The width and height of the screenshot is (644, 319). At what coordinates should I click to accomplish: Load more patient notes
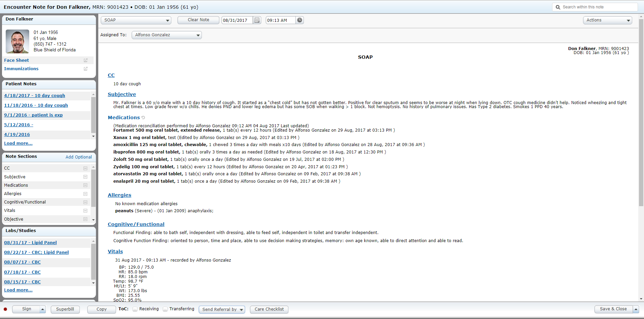point(18,143)
